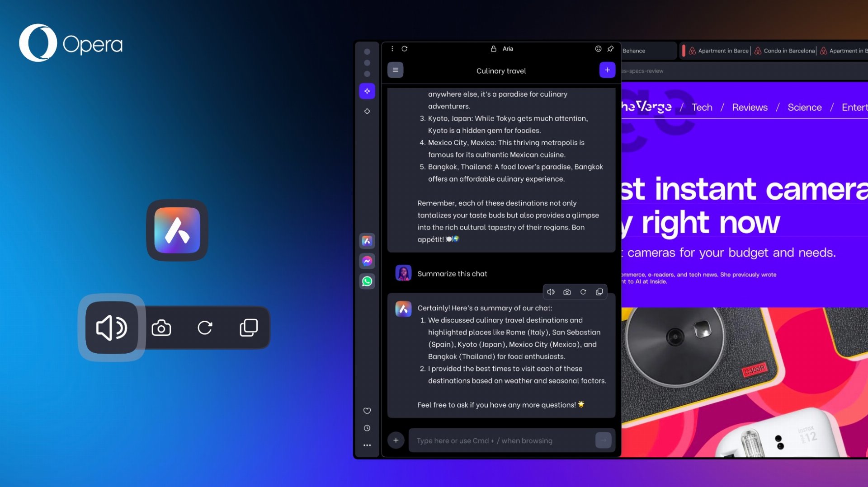The image size is (868, 487).
Task: Click the enlarged camera icon in toolbar graphic
Action: click(x=161, y=328)
